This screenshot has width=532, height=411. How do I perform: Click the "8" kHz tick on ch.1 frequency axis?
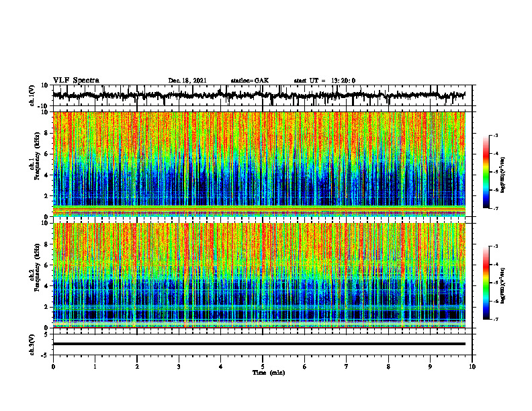click(47, 133)
